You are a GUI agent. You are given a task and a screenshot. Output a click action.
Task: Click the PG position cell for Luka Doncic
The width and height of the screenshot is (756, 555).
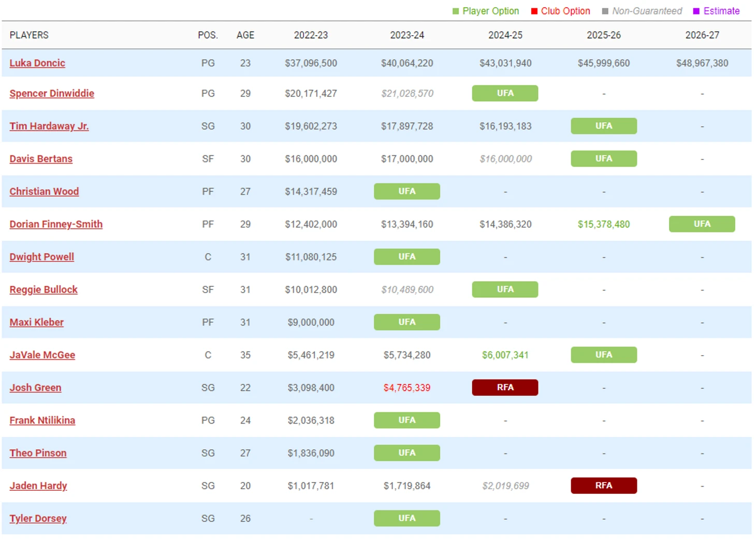click(208, 63)
